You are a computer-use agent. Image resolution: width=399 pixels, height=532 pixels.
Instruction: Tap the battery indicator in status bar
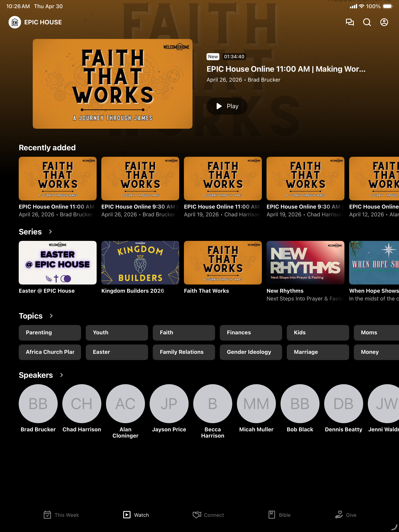(388, 6)
